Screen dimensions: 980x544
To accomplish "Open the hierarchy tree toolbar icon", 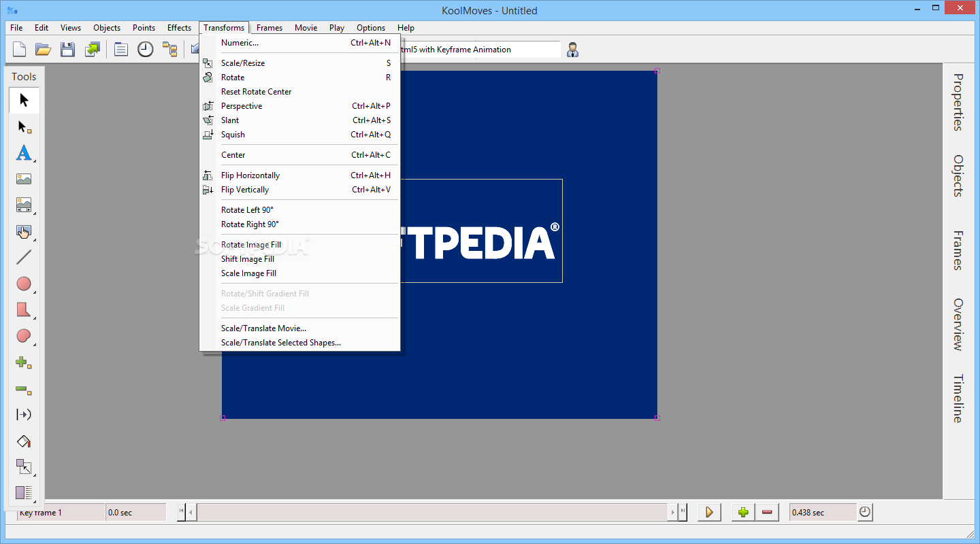I will click(169, 49).
